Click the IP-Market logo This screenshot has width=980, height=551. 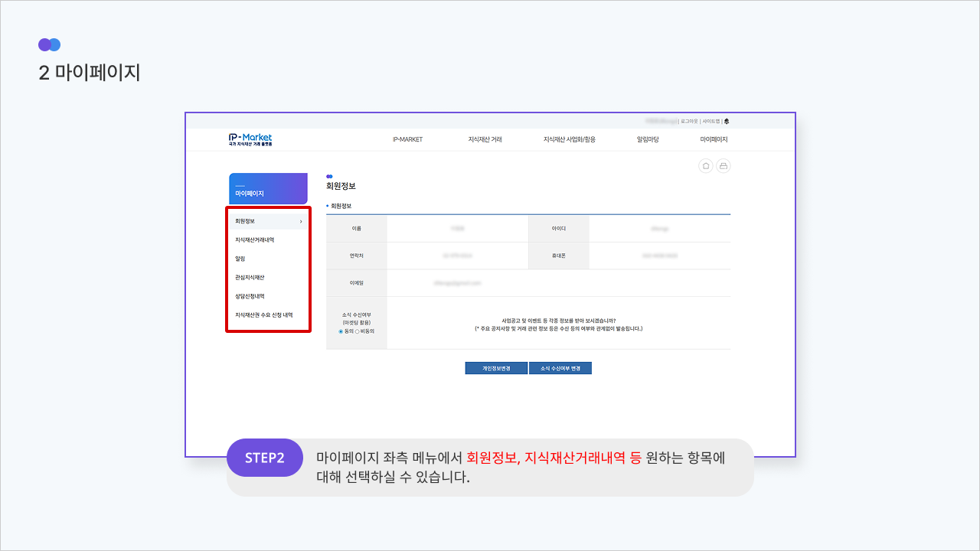click(x=250, y=139)
